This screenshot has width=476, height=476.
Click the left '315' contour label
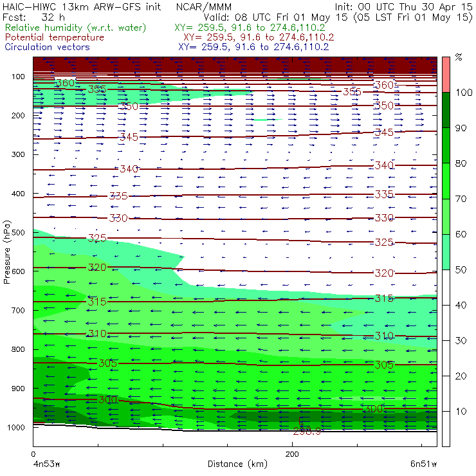coord(97,302)
